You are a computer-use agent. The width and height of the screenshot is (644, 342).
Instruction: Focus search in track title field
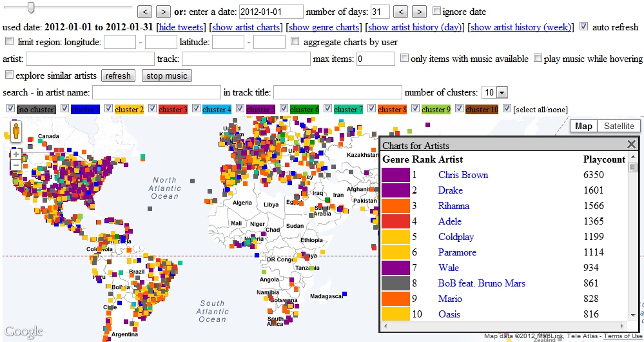point(337,92)
